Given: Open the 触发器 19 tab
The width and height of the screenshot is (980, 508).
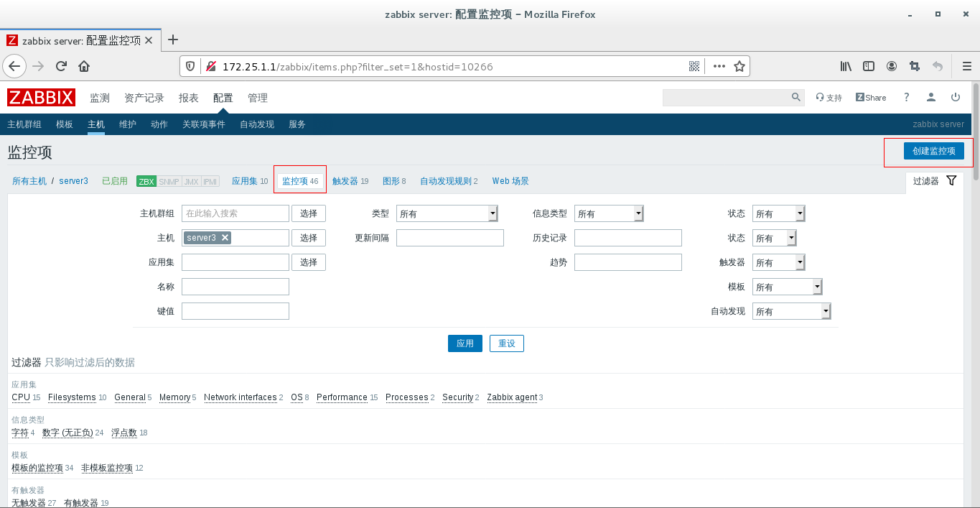Looking at the screenshot, I should coord(350,181).
